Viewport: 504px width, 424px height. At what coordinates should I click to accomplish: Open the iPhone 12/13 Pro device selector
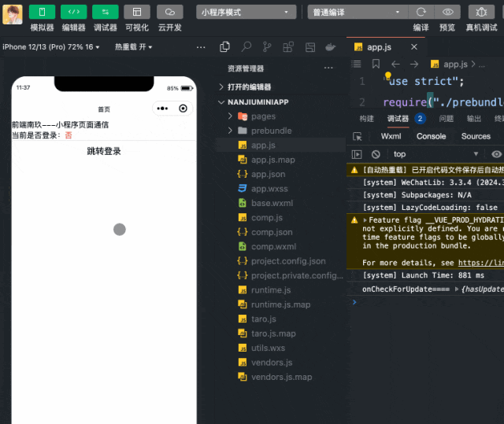pyautogui.click(x=52, y=47)
